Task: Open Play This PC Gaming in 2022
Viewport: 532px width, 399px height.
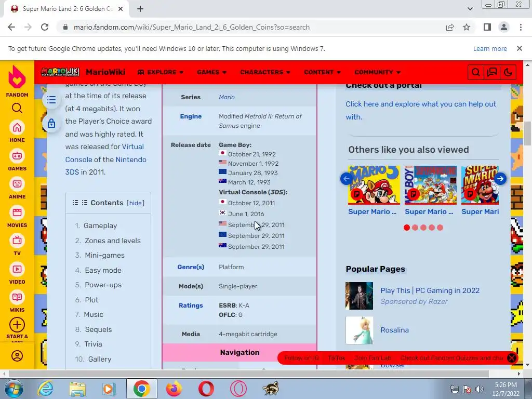Action: 430,290
